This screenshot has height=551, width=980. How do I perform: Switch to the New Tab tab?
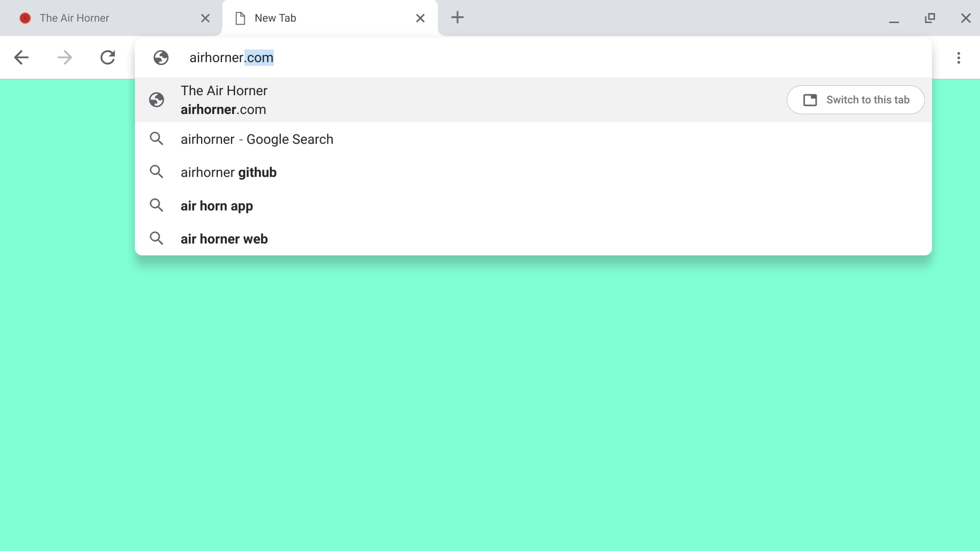click(330, 18)
